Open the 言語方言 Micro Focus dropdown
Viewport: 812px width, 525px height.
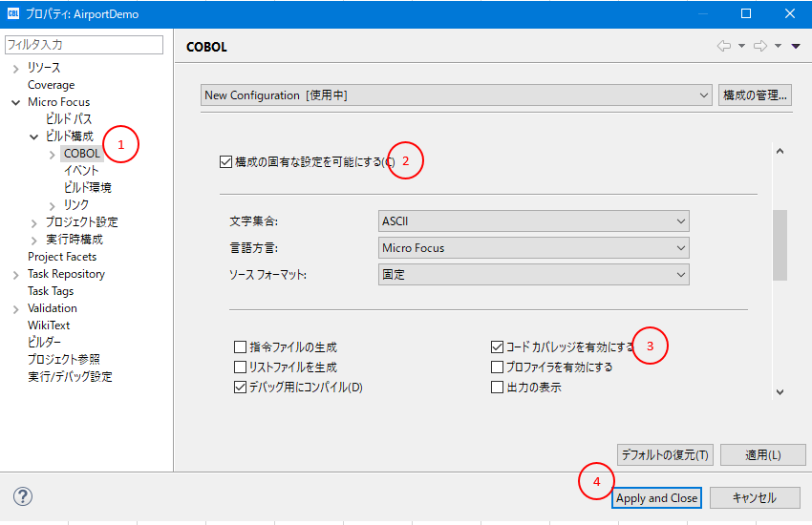pos(533,248)
